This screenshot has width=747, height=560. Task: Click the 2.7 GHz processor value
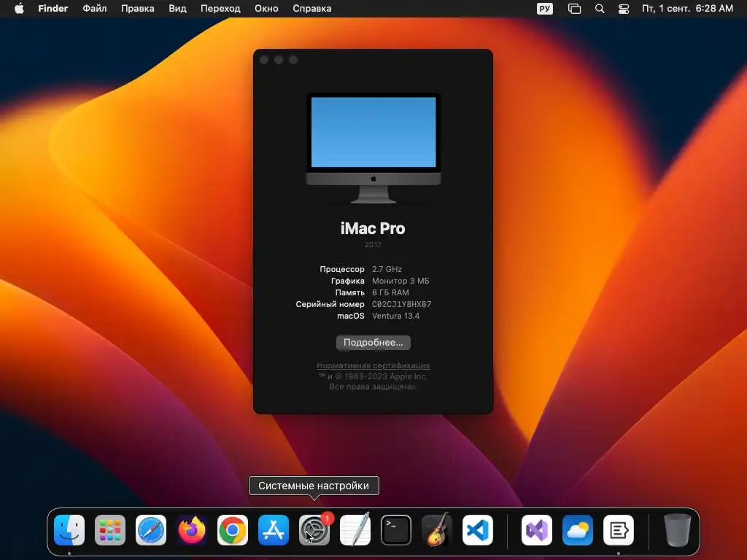point(387,269)
